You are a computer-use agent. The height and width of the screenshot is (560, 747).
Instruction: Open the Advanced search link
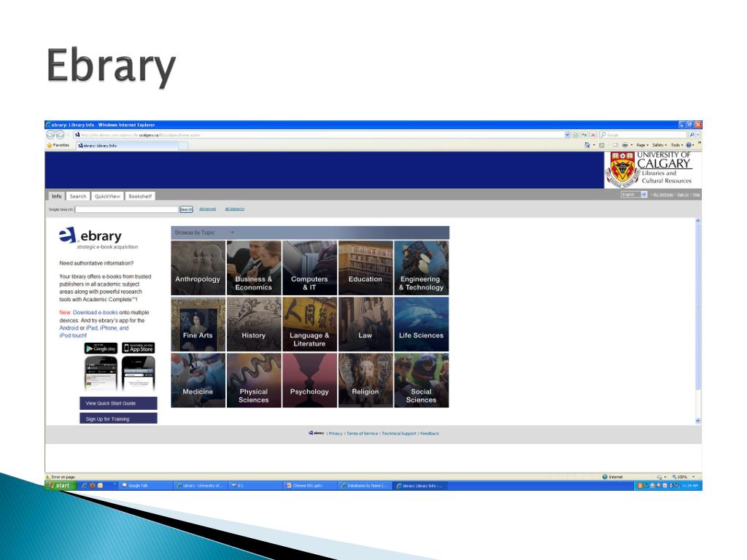point(207,209)
